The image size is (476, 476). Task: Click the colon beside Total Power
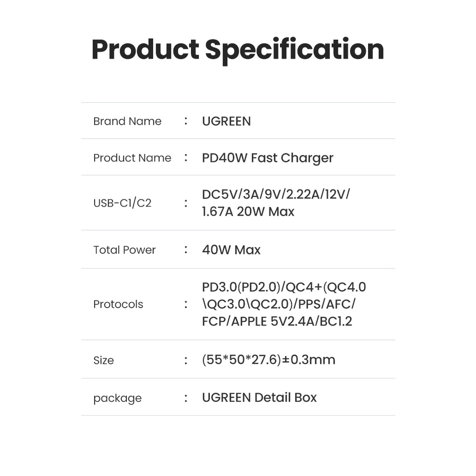coord(186,250)
